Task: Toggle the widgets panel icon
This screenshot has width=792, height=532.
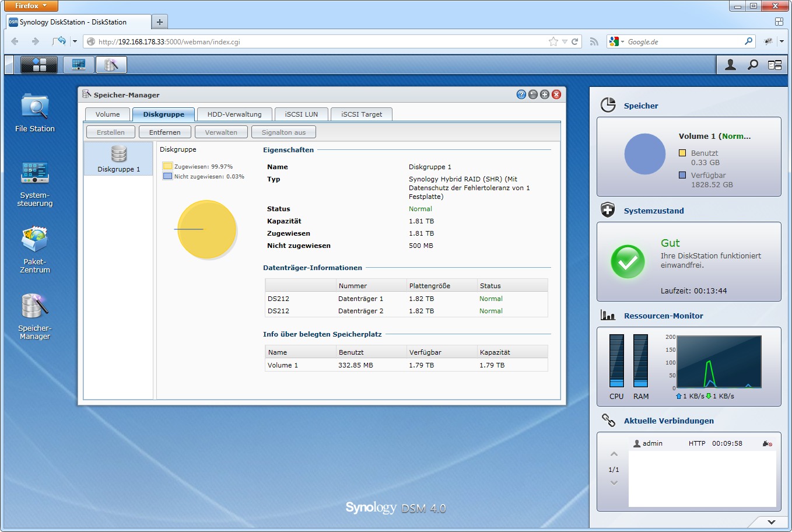Action: point(775,65)
